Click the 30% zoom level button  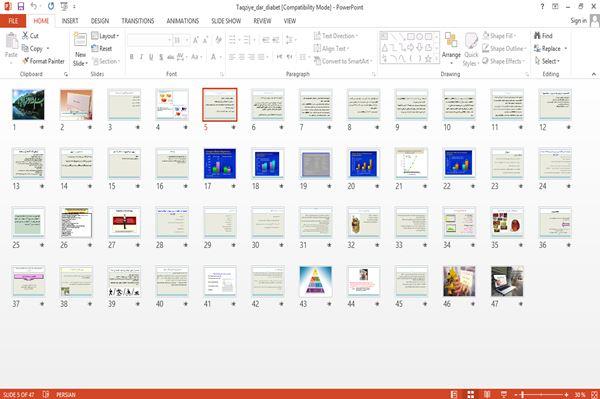[x=580, y=394]
